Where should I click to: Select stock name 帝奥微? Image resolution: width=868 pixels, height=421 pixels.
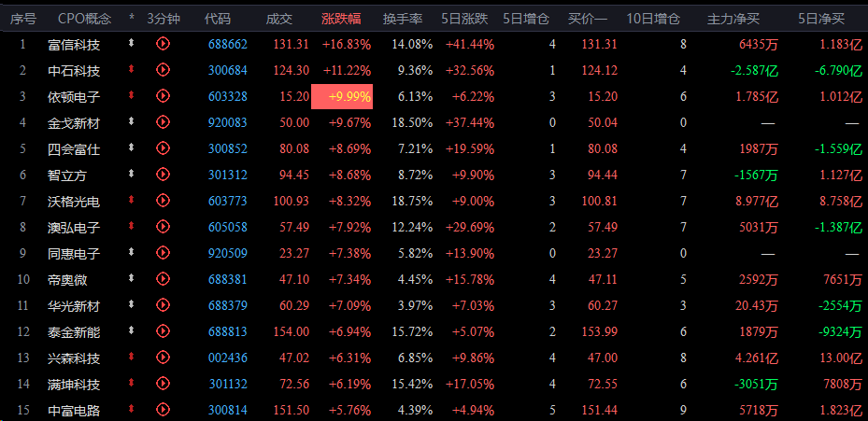point(67,280)
